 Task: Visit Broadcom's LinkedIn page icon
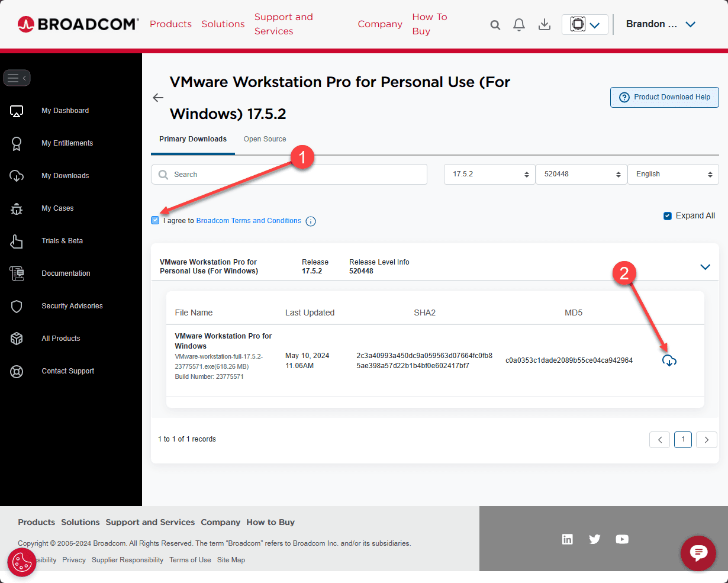pos(568,539)
